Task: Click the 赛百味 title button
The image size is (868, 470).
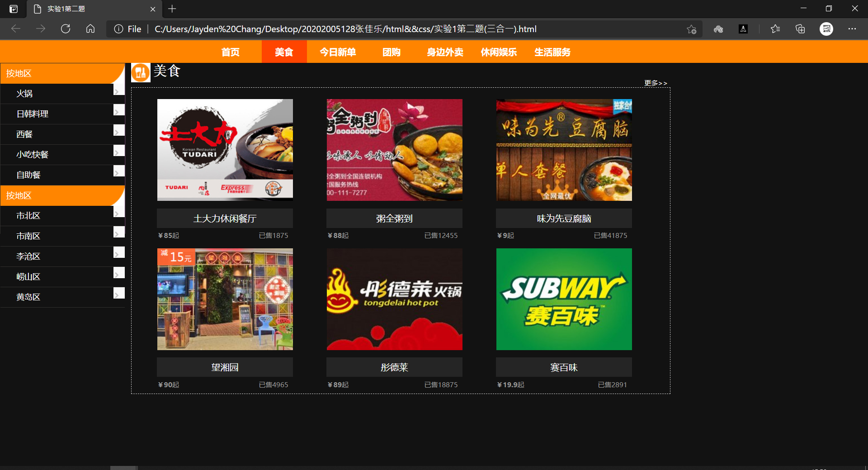Action: click(x=564, y=367)
